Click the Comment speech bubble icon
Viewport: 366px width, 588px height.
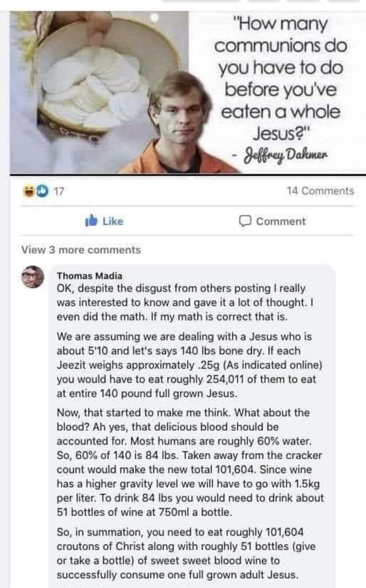pyautogui.click(x=245, y=221)
